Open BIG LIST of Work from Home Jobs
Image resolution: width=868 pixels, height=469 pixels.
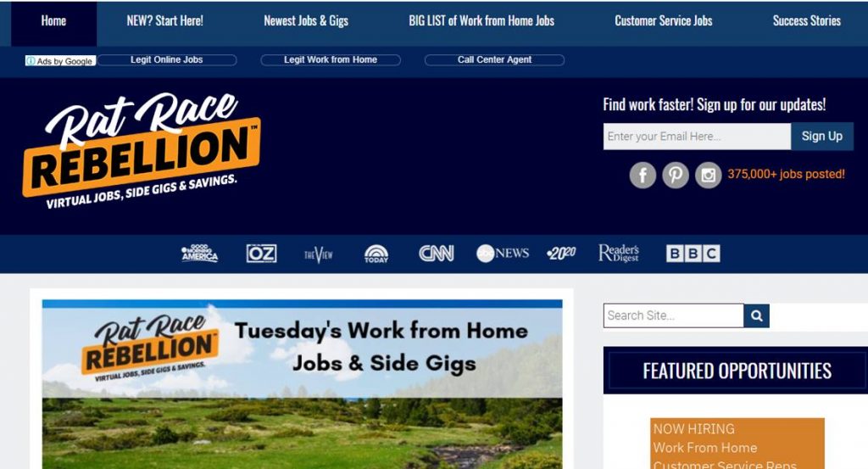[481, 21]
